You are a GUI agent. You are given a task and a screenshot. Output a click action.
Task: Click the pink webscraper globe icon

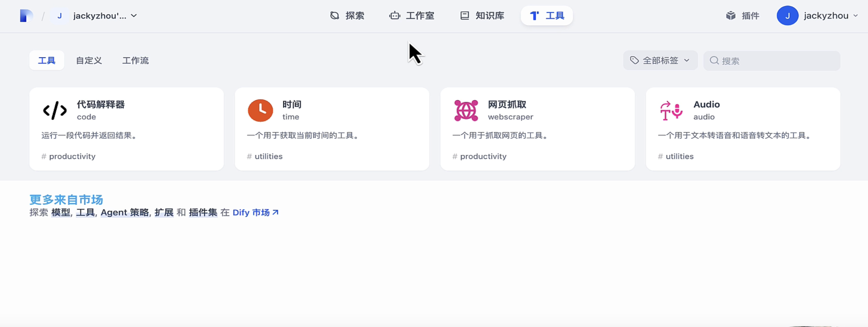tap(466, 110)
